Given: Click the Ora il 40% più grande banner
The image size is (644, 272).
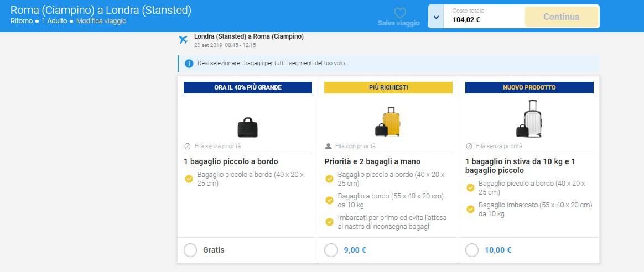Looking at the screenshot, I should 248,87.
